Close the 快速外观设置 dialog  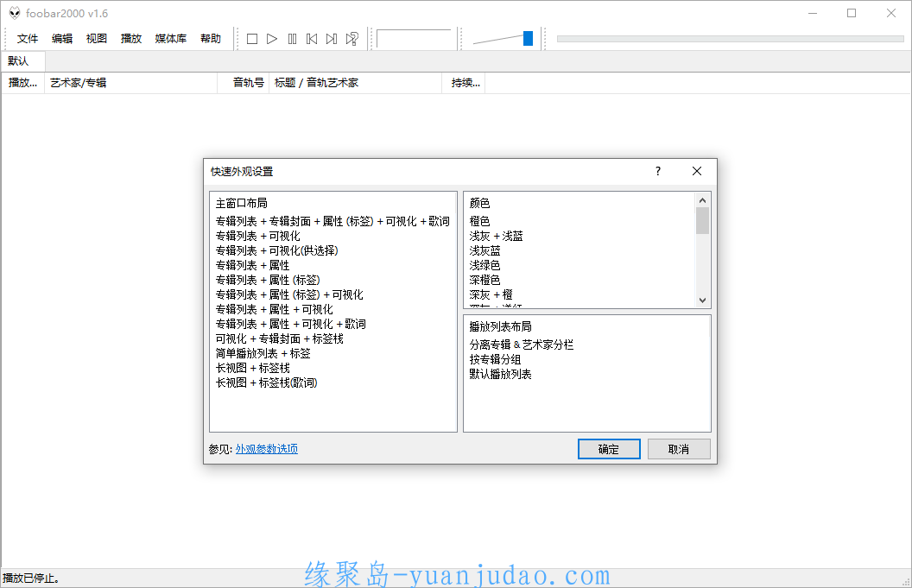(x=697, y=171)
